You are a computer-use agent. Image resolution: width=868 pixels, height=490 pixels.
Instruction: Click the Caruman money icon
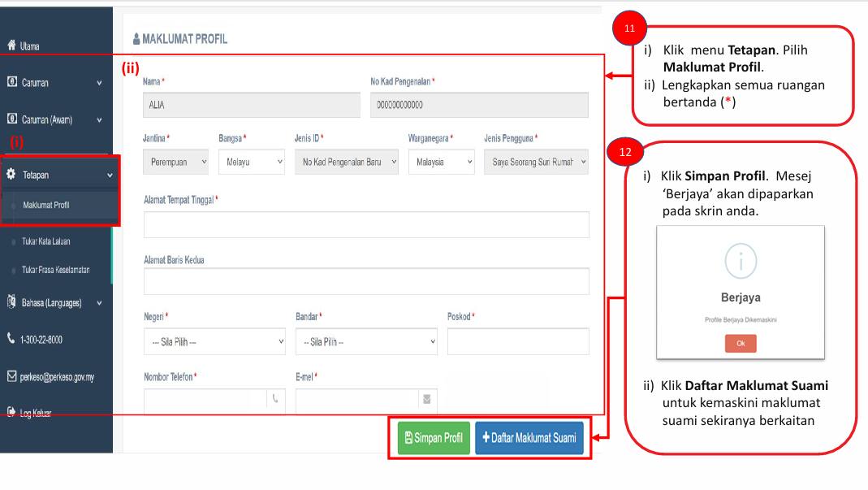point(11,83)
